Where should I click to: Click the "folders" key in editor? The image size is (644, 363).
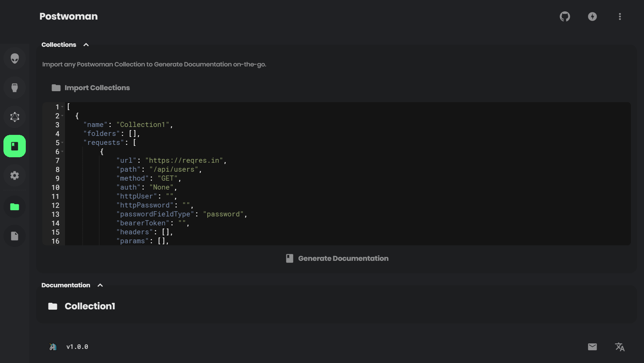pyautogui.click(x=101, y=134)
